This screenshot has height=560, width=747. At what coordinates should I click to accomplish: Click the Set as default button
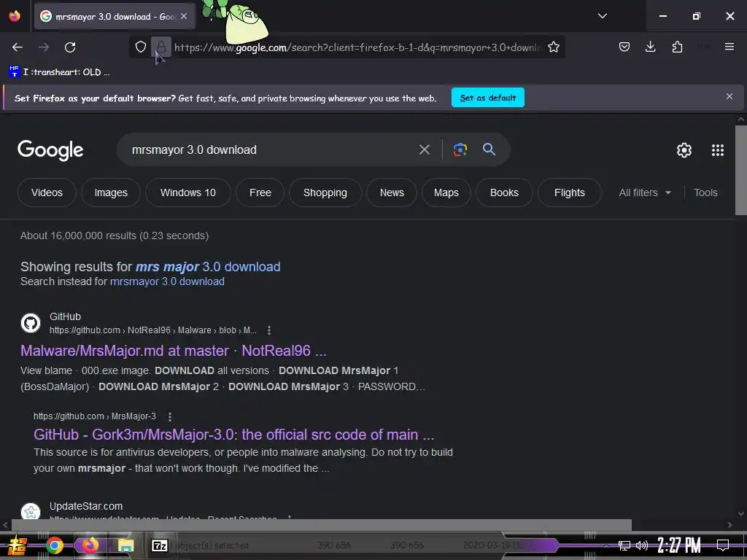(x=488, y=98)
